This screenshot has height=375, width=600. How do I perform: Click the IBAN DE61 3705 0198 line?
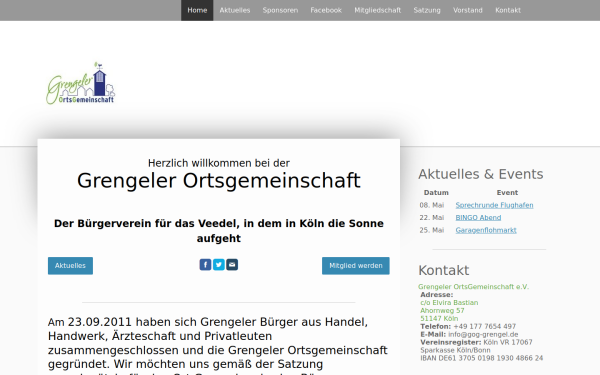pos(481,358)
